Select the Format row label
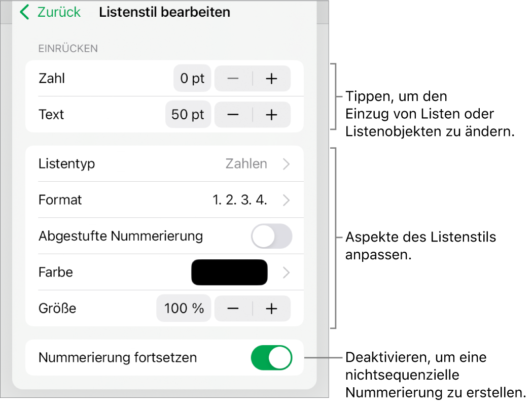This screenshot has width=532, height=405. 60,200
